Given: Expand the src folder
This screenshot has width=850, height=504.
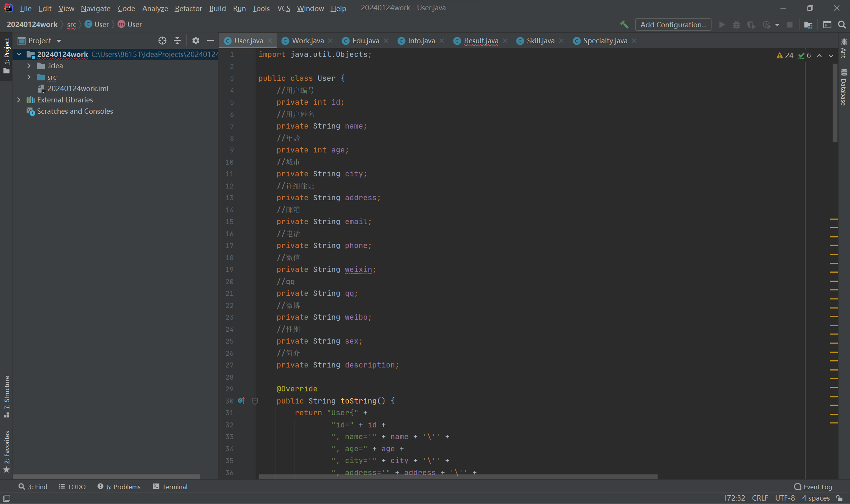Looking at the screenshot, I should 29,77.
